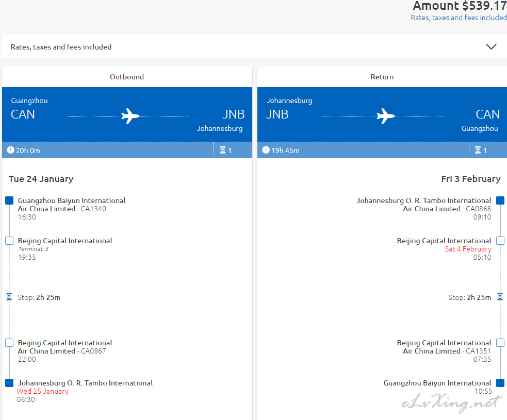This screenshot has width=507, height=420.
Task: Click the return stops hourglass icon
Action: 478,150
